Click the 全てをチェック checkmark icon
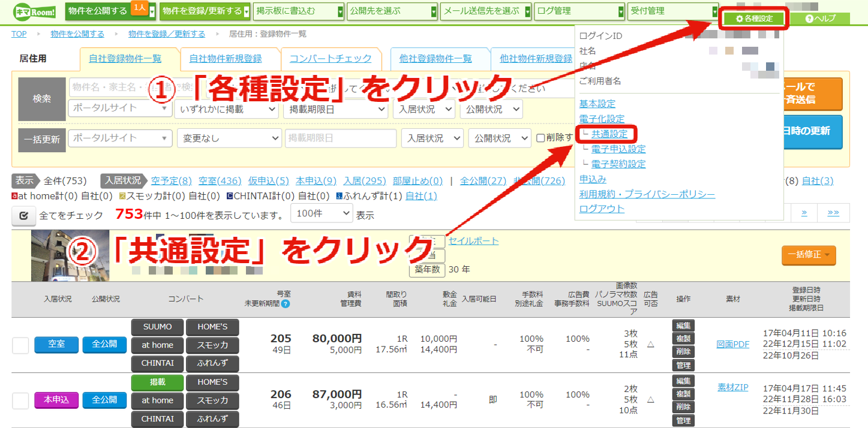This screenshot has width=868, height=428. [x=23, y=216]
